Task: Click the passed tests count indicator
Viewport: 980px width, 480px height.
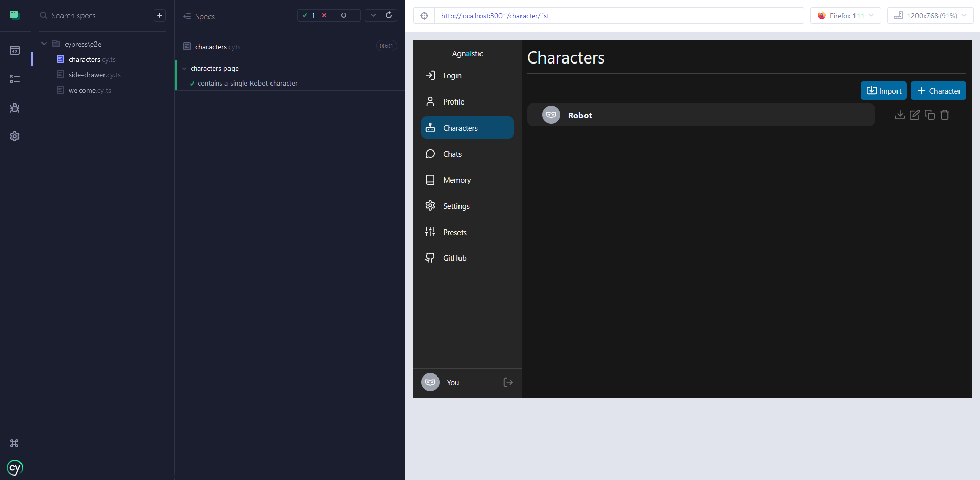Action: click(x=308, y=15)
